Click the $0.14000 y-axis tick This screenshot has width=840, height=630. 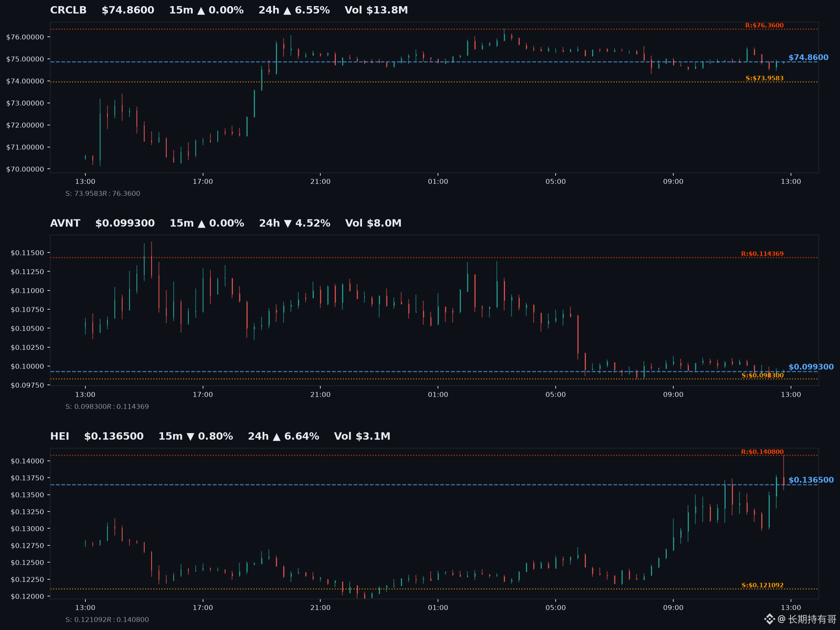click(x=27, y=461)
